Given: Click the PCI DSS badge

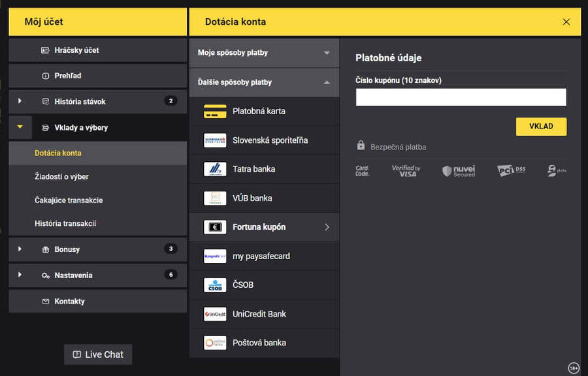Looking at the screenshot, I should click(511, 170).
